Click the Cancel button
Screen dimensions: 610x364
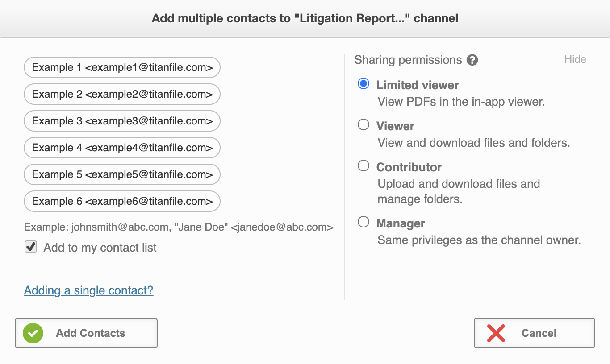[x=534, y=333]
